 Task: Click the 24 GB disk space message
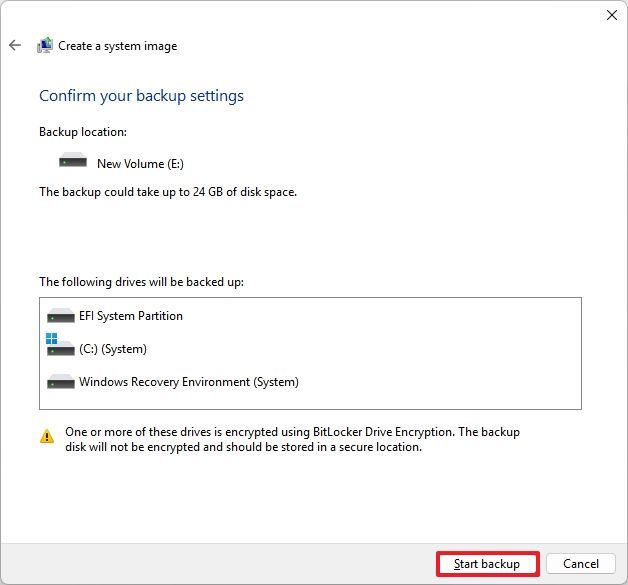[168, 191]
